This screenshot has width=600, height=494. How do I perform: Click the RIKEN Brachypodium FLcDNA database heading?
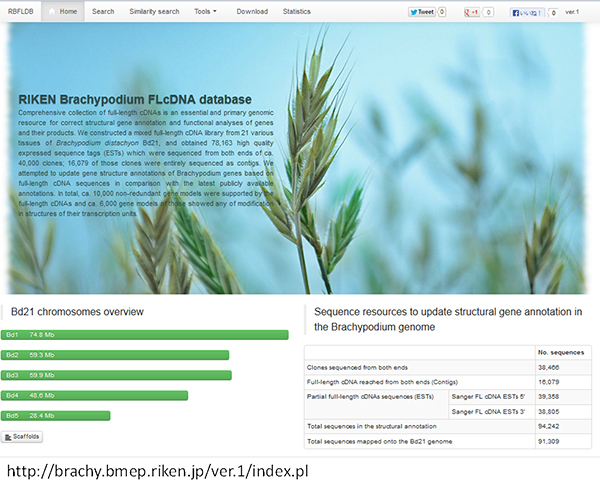tap(135, 99)
